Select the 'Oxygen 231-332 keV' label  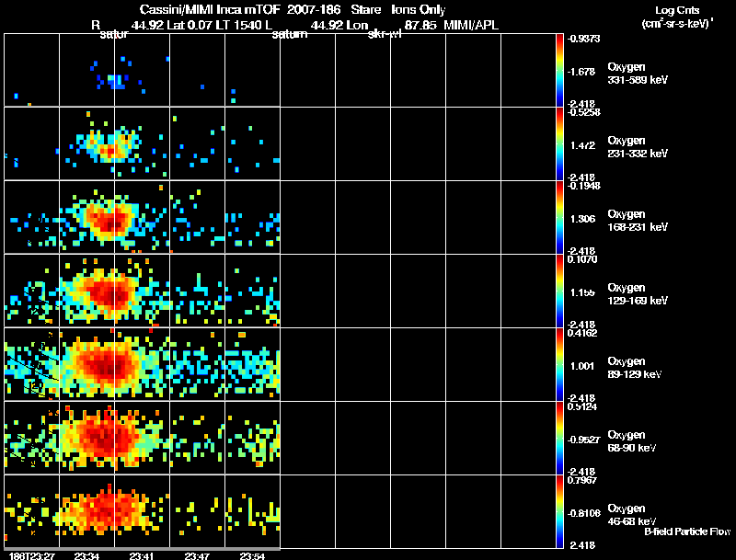coord(638,147)
